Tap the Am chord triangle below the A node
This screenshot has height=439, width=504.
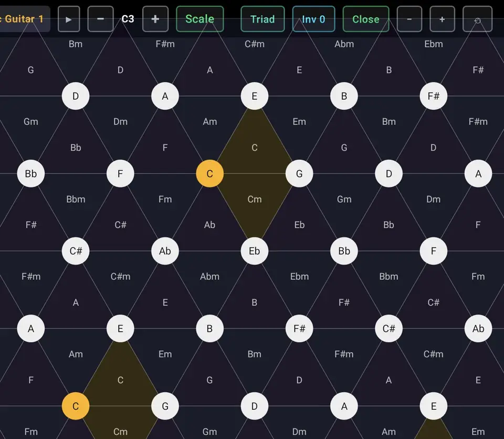(x=209, y=122)
